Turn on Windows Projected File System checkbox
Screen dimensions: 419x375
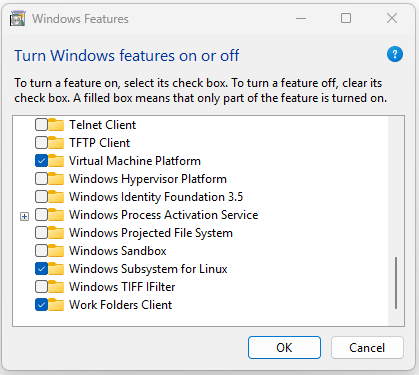tap(41, 233)
